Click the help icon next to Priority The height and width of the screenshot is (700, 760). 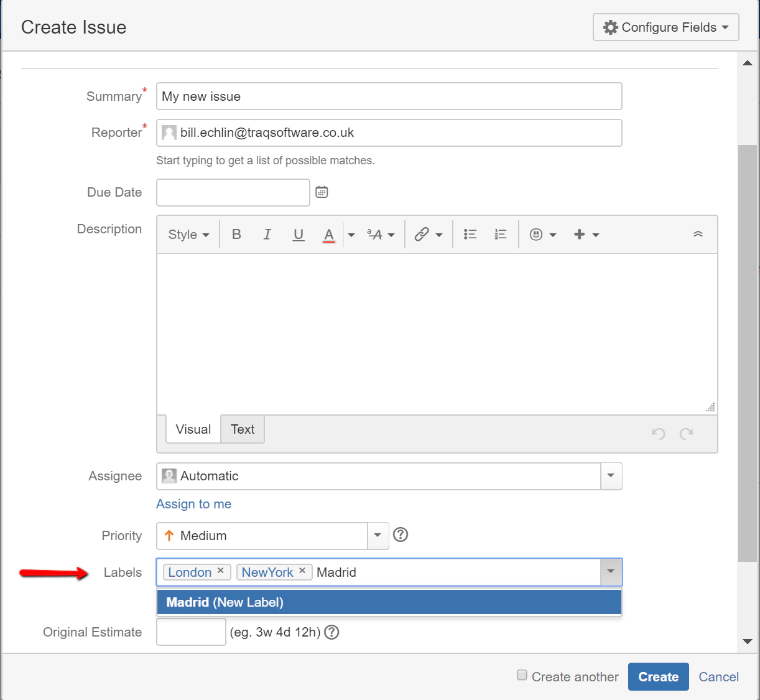[x=401, y=535]
